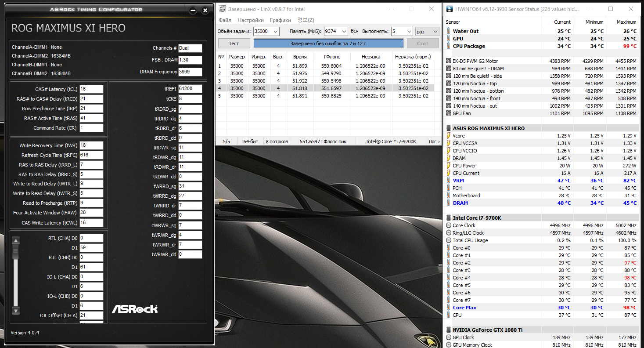Open the Объём задачи dropdown
This screenshot has width=644, height=348.
pos(275,31)
